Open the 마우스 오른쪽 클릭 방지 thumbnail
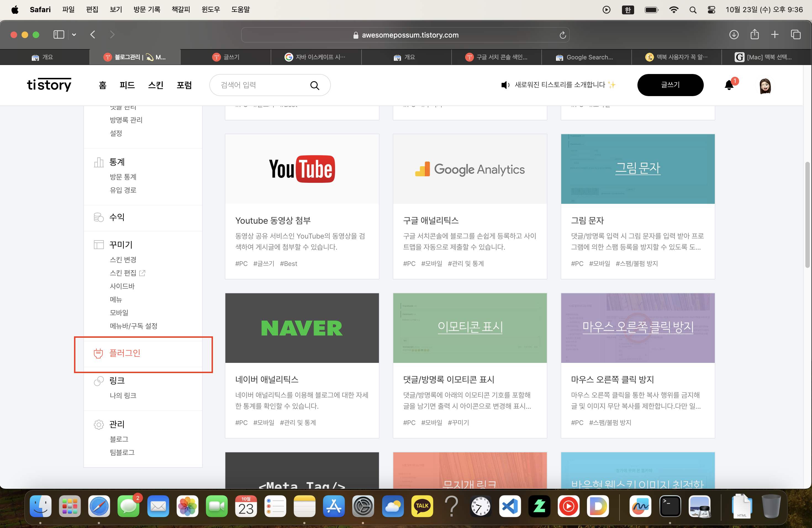Screen dimensions: 812x528 (x=638, y=328)
